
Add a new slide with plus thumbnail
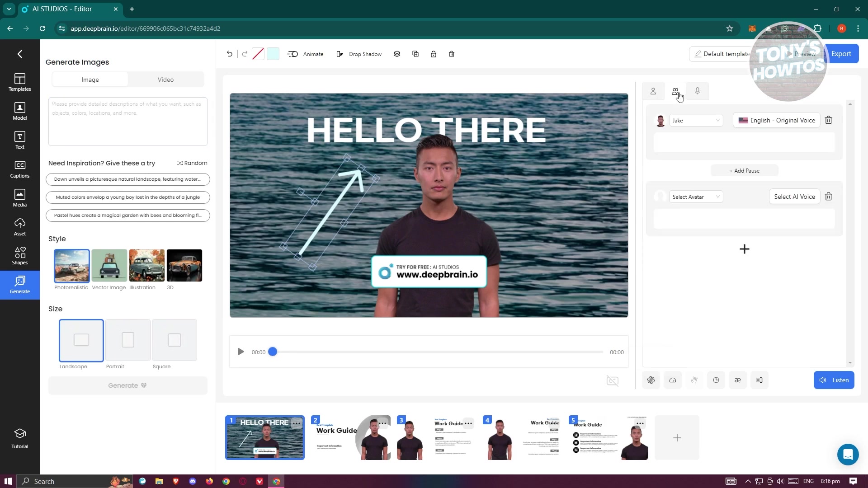(x=677, y=438)
